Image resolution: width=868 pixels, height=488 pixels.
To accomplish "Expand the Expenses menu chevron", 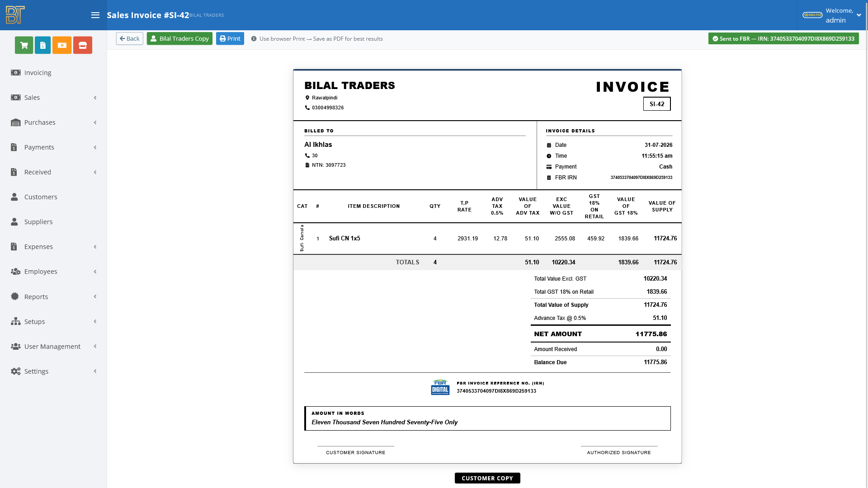I will (x=95, y=247).
